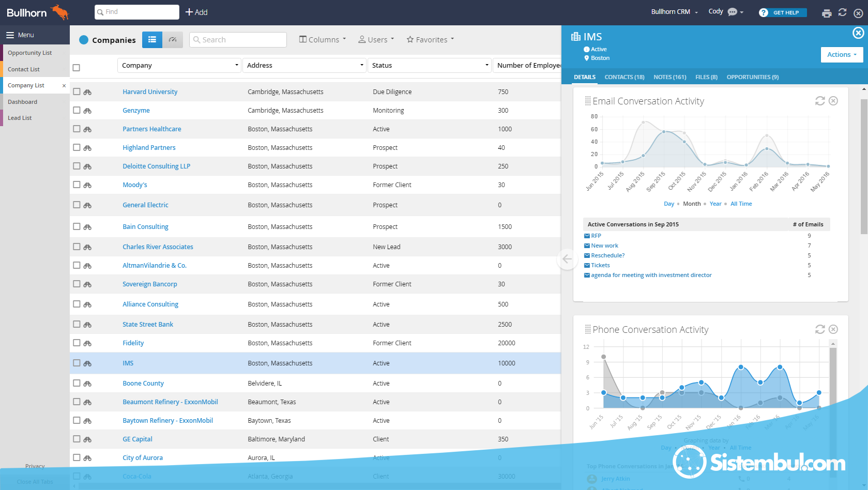The height and width of the screenshot is (490, 868).
Task: Open the hamburger Menu icon
Action: tap(10, 35)
